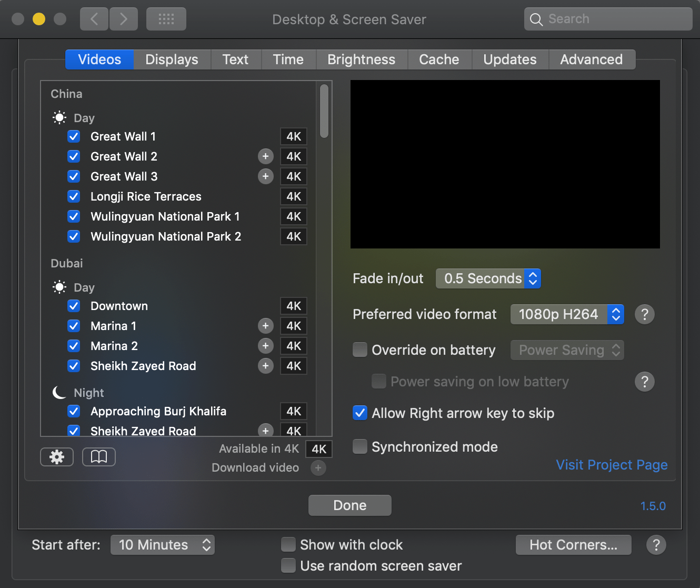Select the Videos tab

pyautogui.click(x=99, y=59)
